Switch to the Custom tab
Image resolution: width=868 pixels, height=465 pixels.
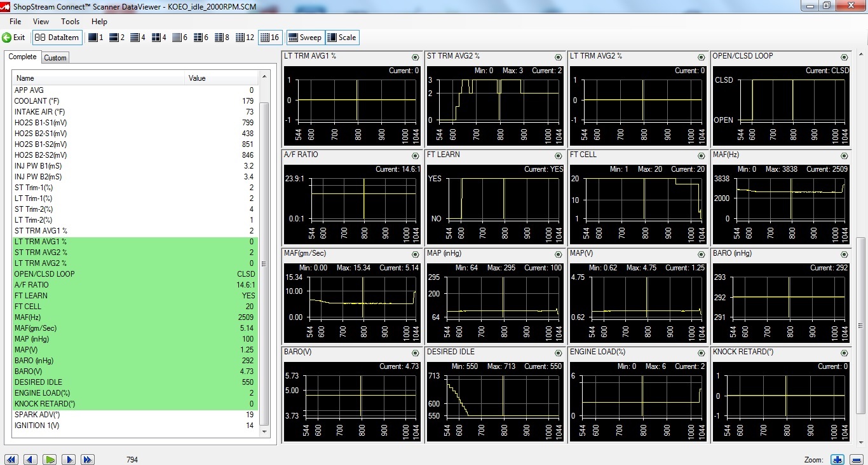[x=55, y=58]
